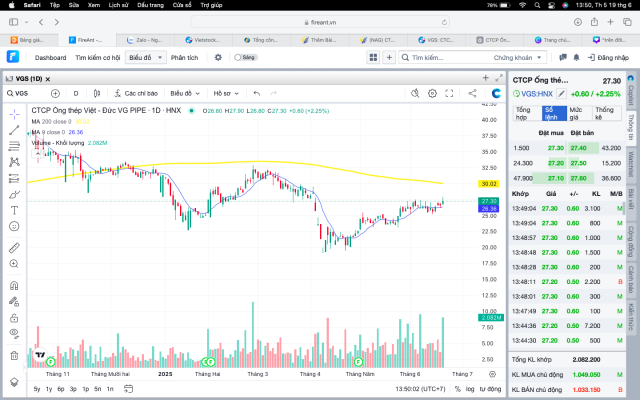The height and width of the screenshot is (400, 640).
Task: Choose the pattern drawing tool
Action: tap(14, 162)
